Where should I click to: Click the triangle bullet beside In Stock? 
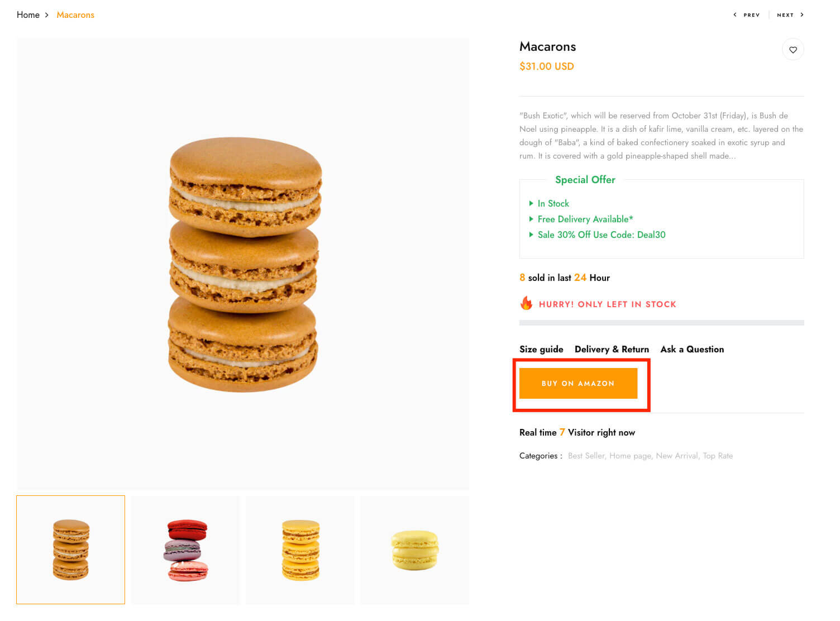531,203
